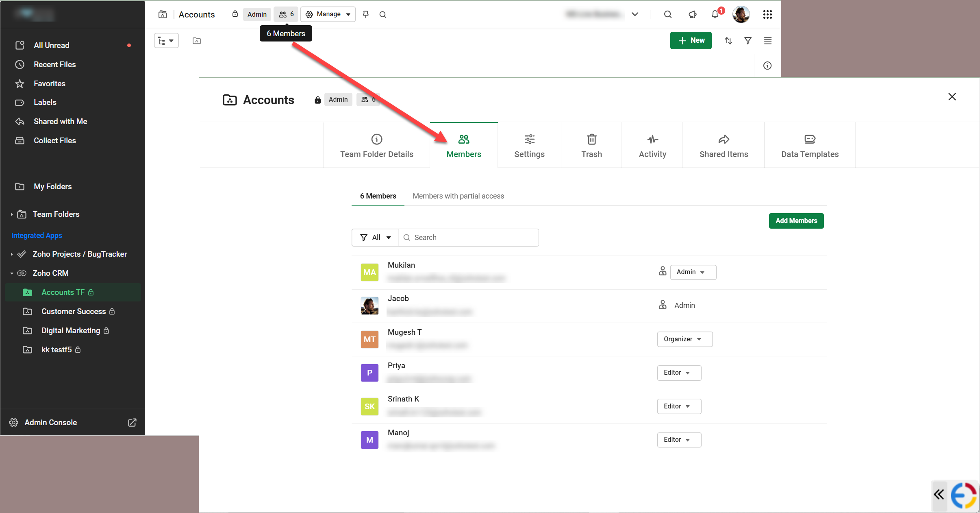Open Admin Console external link icon
Screen dimensions: 980x513
(132, 422)
